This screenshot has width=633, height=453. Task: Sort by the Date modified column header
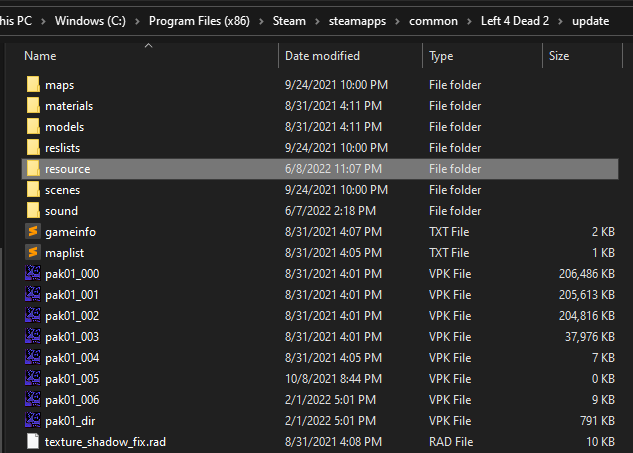322,56
